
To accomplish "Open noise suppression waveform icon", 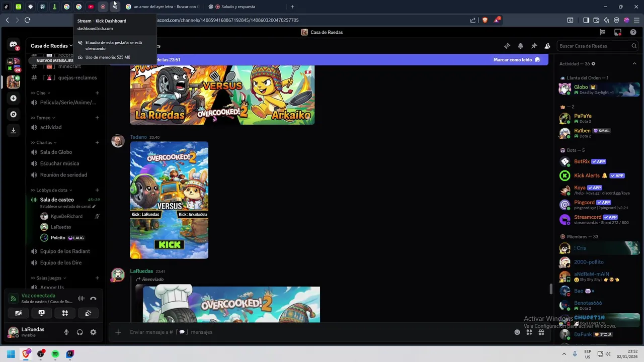I will tap(81, 298).
